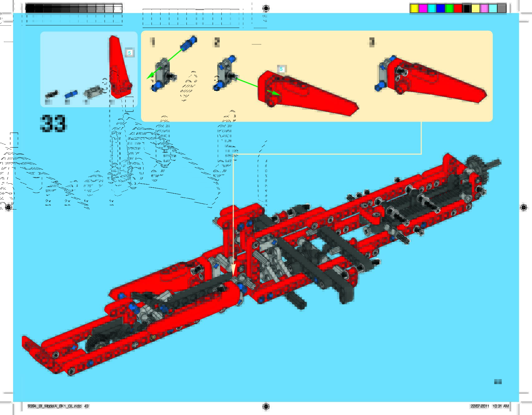This screenshot has width=532, height=415.
Task: Click the right side registration crosshair mark
Action: 524,207
